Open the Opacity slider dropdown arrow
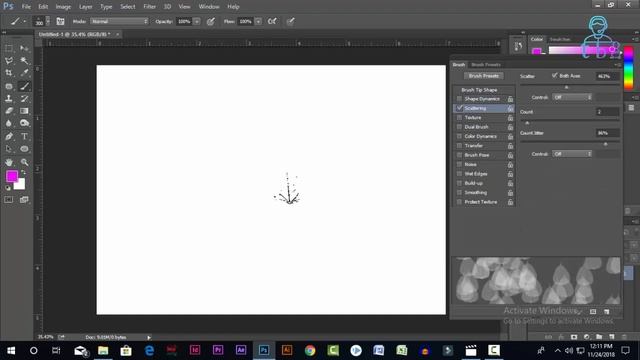 [x=197, y=21]
